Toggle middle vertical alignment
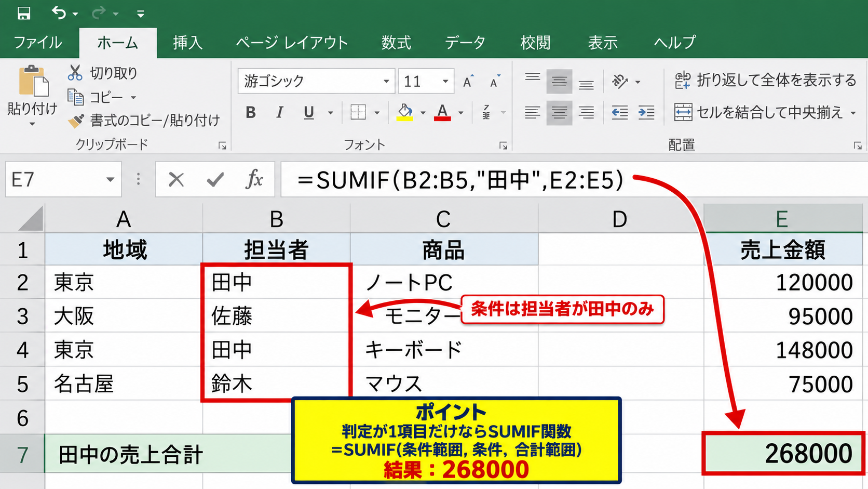868x489 pixels. 559,82
